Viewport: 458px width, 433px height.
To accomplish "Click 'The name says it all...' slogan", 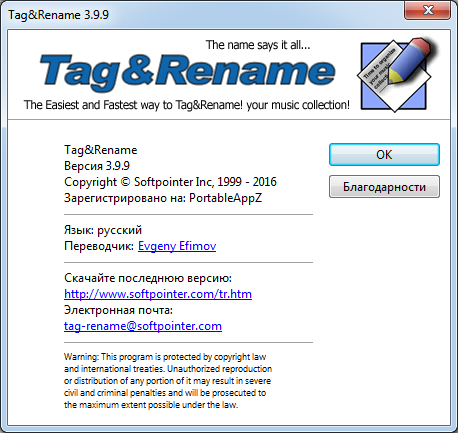I will pos(258,45).
